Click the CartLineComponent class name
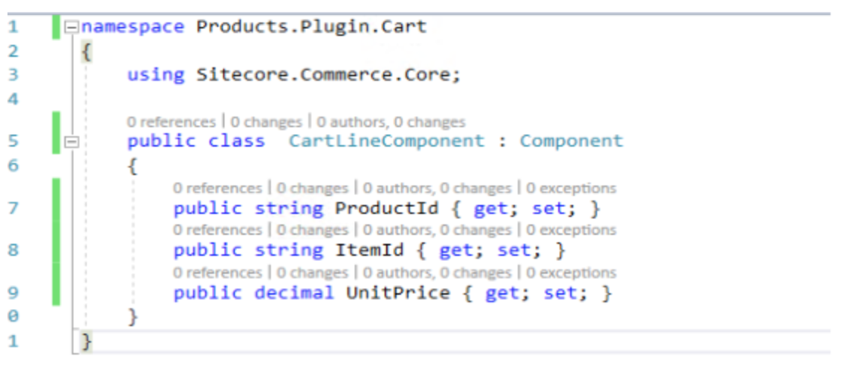The height and width of the screenshot is (377, 868). pos(386,141)
